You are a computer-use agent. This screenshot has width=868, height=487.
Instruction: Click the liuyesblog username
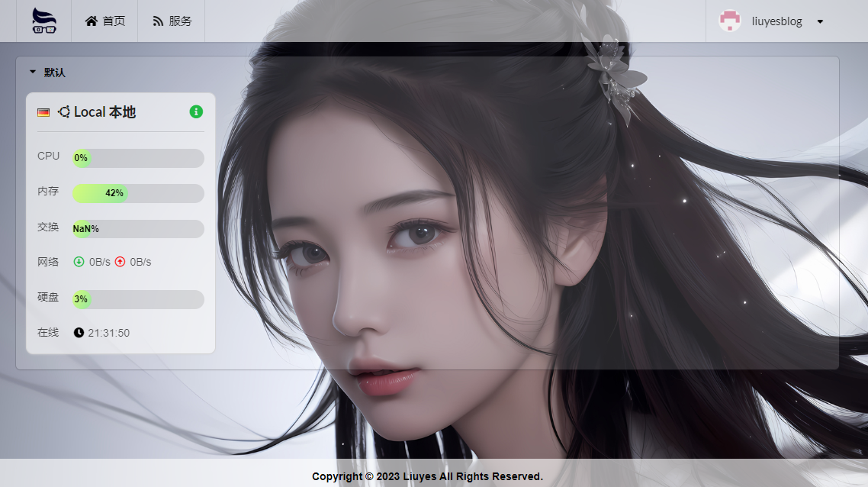point(776,21)
